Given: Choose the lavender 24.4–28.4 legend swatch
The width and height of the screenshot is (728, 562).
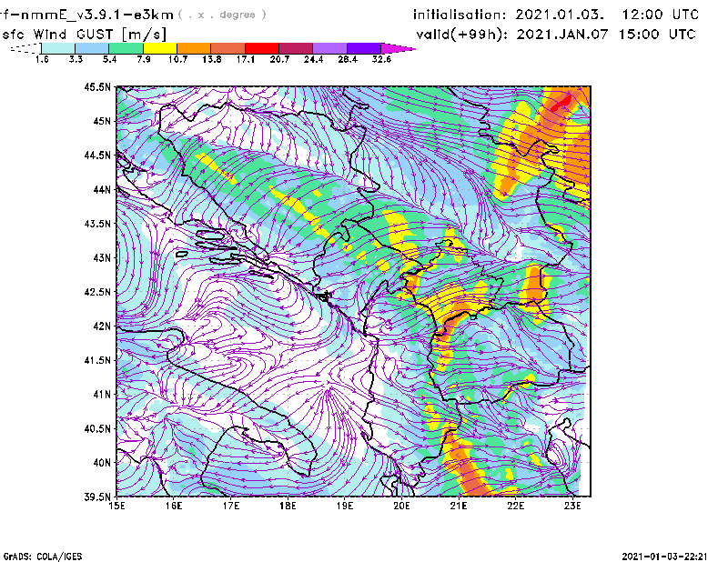Looking at the screenshot, I should point(329,48).
